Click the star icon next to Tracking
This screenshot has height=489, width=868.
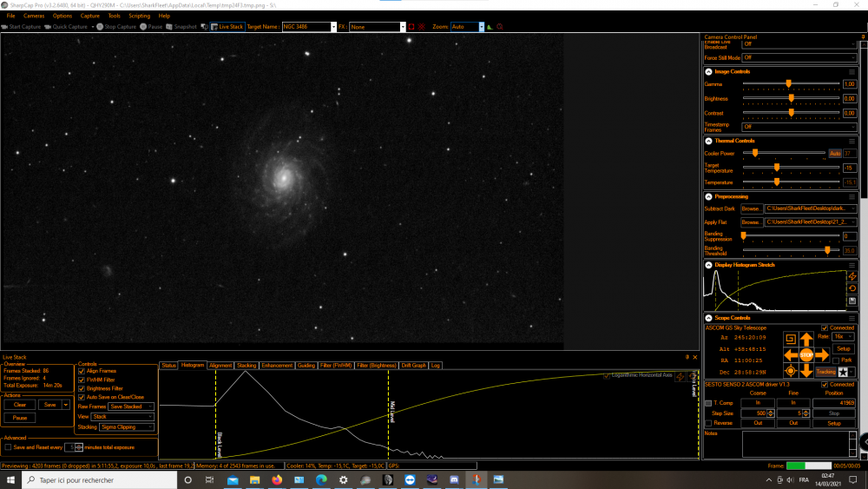click(x=843, y=372)
